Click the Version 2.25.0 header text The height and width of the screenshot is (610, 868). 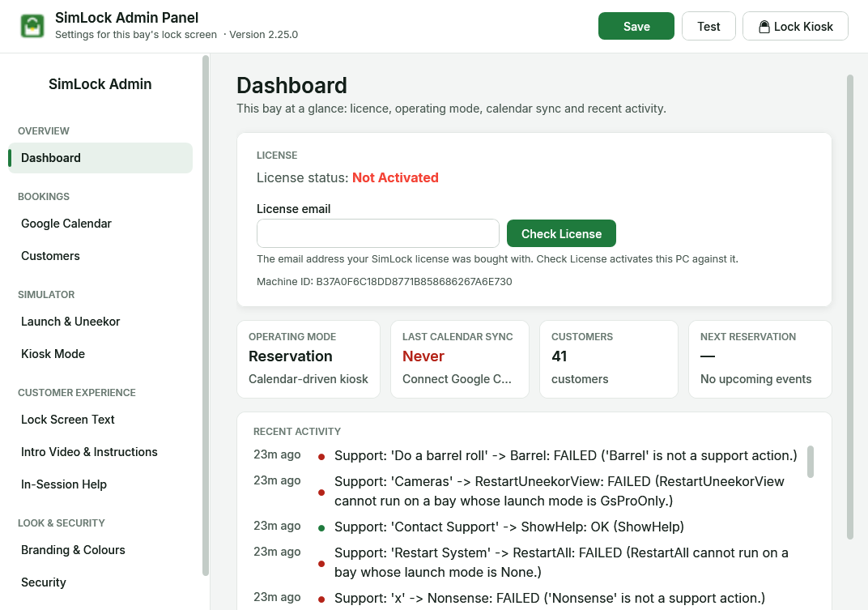pyautogui.click(x=263, y=35)
